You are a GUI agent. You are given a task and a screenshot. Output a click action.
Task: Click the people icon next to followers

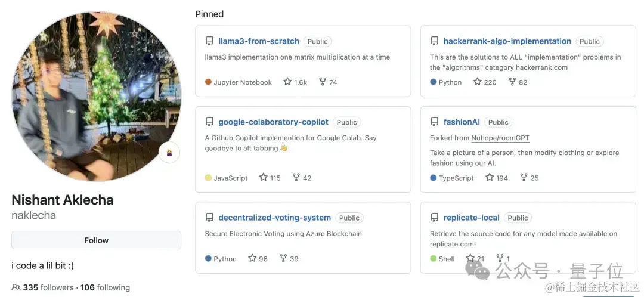coord(16,287)
